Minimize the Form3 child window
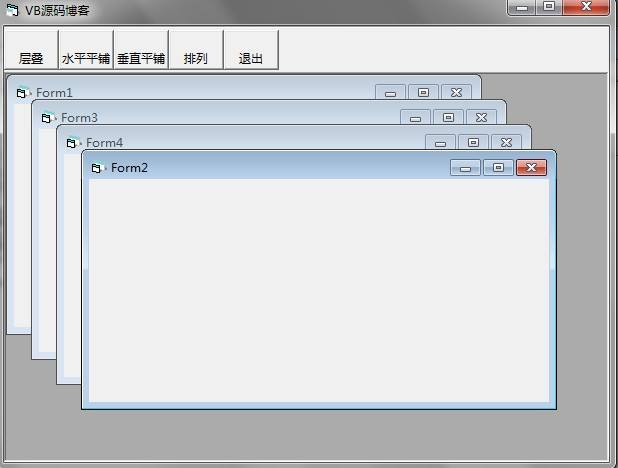Image resolution: width=618 pixels, height=468 pixels. pos(415,117)
